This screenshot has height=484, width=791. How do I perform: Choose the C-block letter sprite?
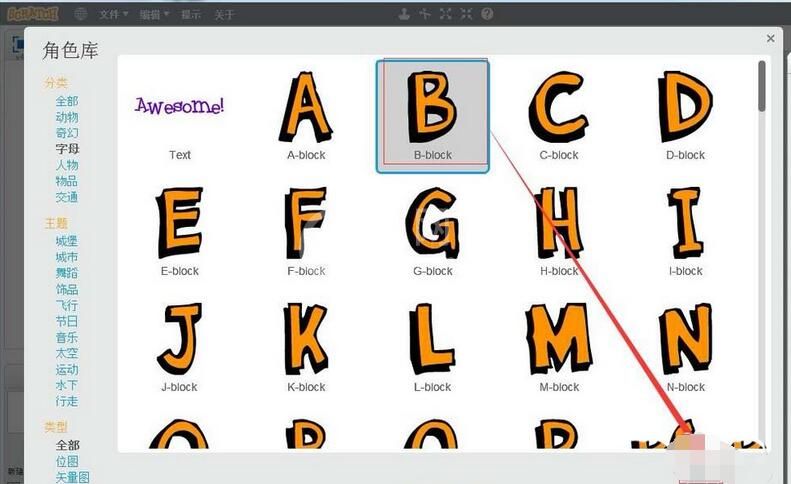point(559,116)
